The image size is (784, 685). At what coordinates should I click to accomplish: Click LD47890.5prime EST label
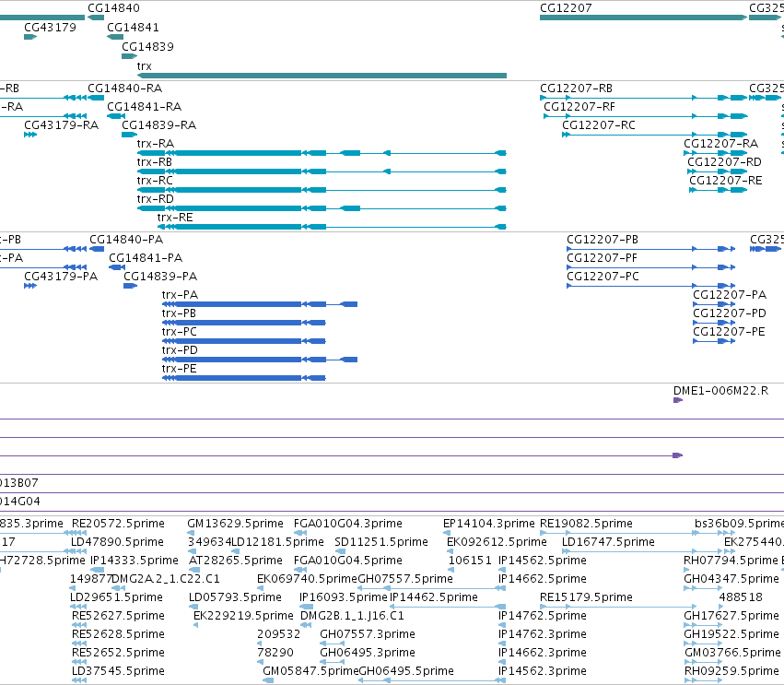[117, 542]
